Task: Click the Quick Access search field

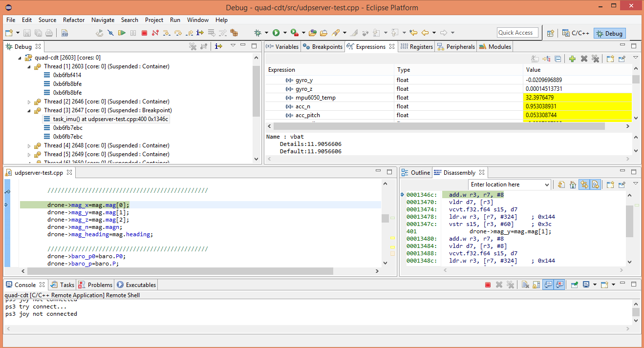Action: point(517,33)
